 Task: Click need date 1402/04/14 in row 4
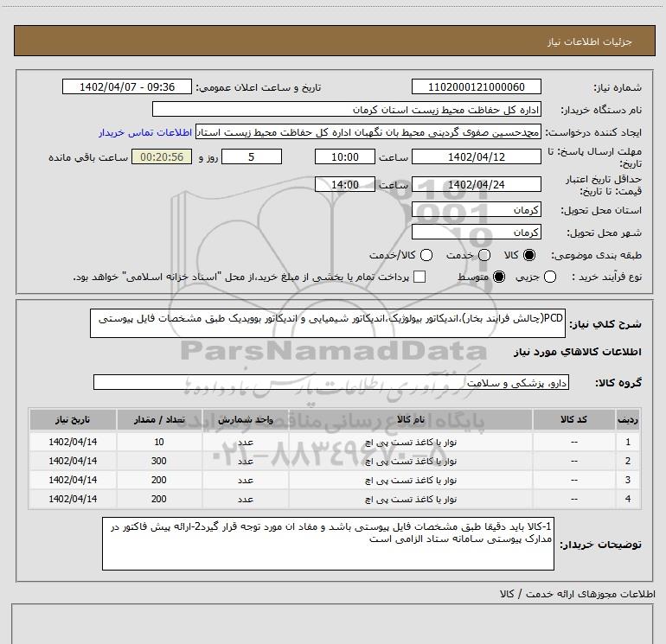[x=73, y=500]
